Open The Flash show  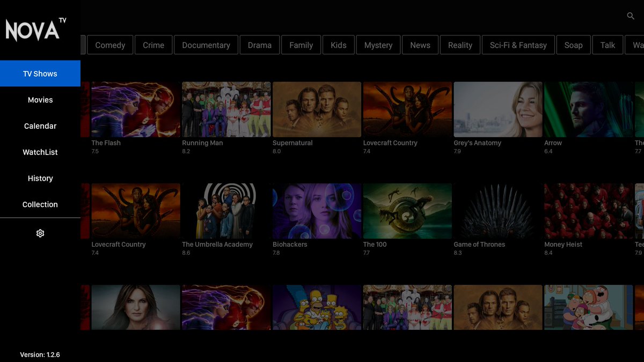tap(135, 109)
